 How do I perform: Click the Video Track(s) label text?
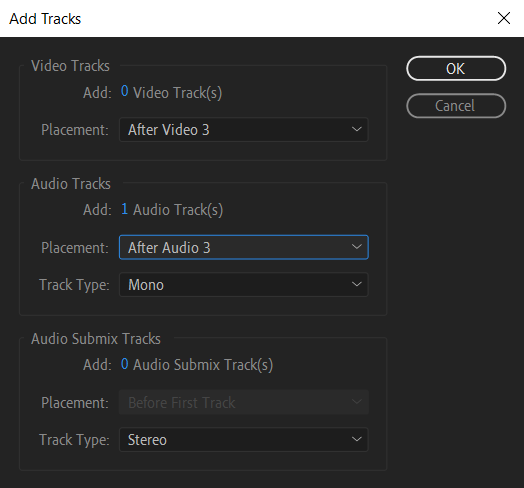pyautogui.click(x=177, y=93)
